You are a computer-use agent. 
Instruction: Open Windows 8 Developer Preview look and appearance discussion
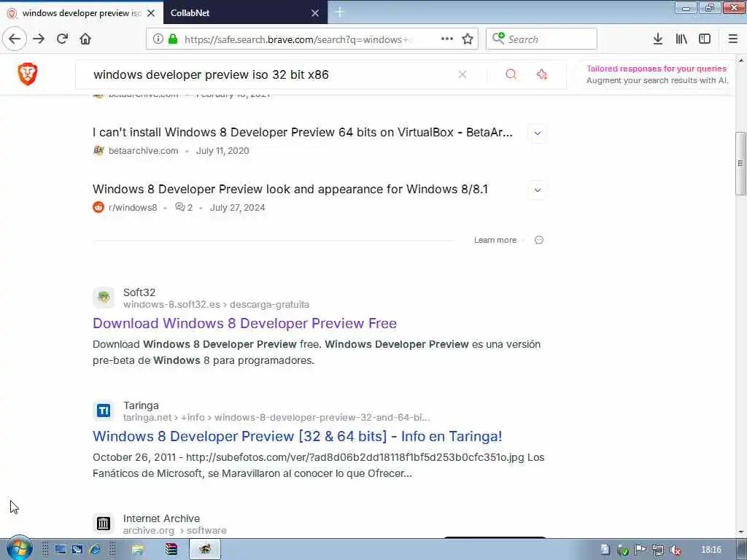click(290, 189)
